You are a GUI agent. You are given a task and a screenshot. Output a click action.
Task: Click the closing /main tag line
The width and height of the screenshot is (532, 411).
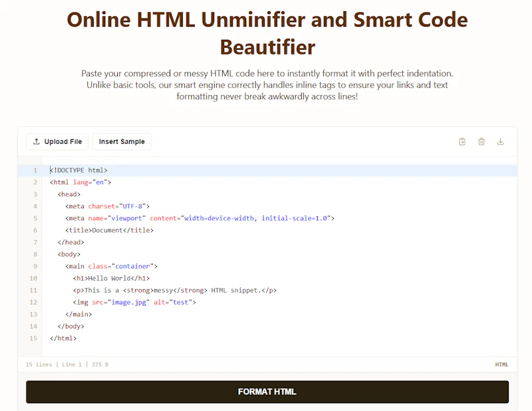pos(78,315)
